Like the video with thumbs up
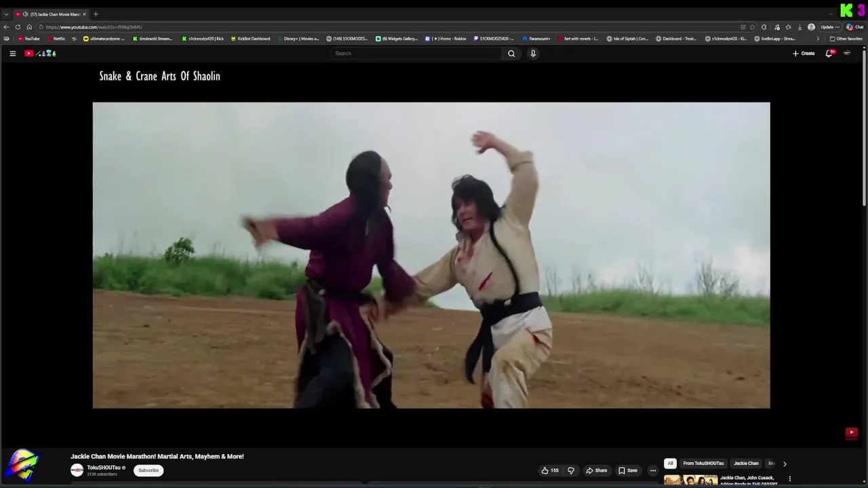 click(550, 470)
